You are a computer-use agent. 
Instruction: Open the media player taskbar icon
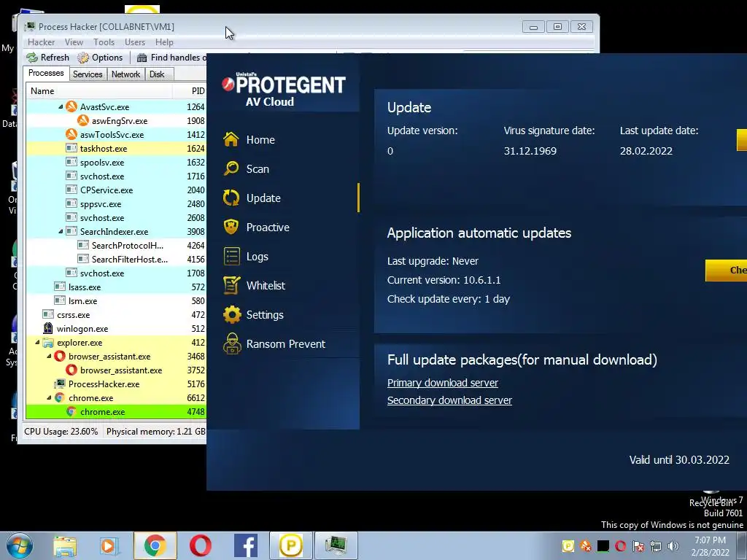click(x=109, y=545)
